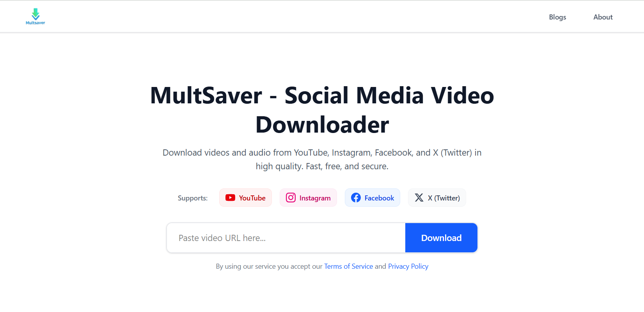Select the X (Twitter) text label
Screen dimensions: 644x312
tap(444, 198)
